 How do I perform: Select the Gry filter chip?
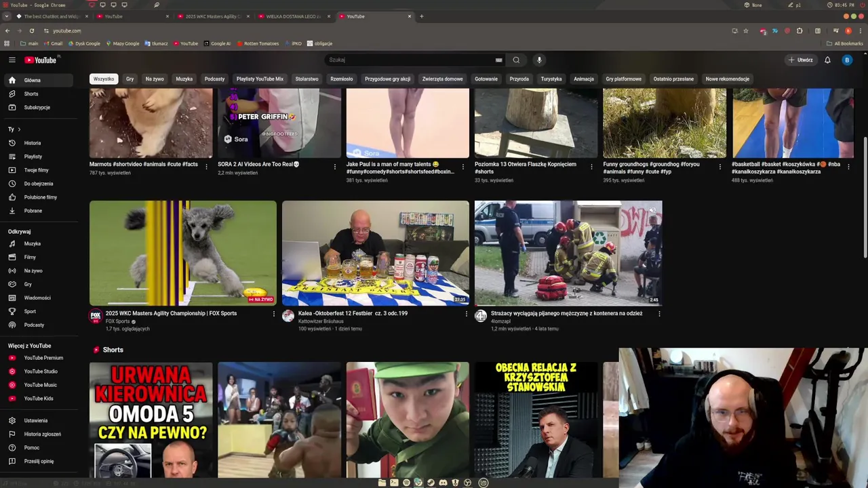pyautogui.click(x=130, y=79)
